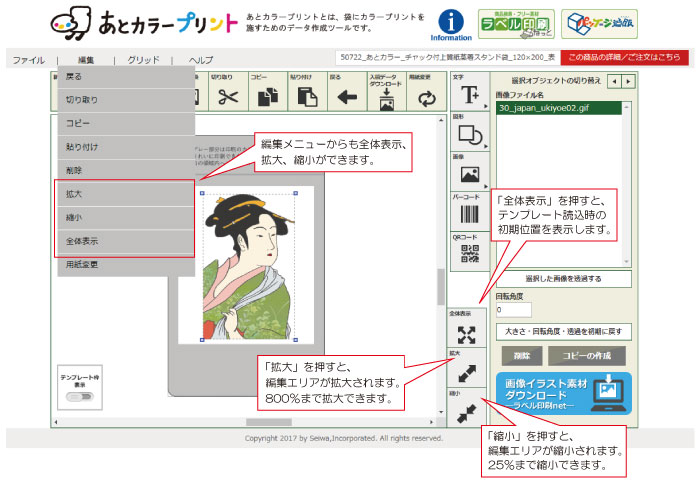Viewport: 700px width, 480px height.
Task: Click この商品の詳細/ご注文はこちら button
Action: pos(625,57)
